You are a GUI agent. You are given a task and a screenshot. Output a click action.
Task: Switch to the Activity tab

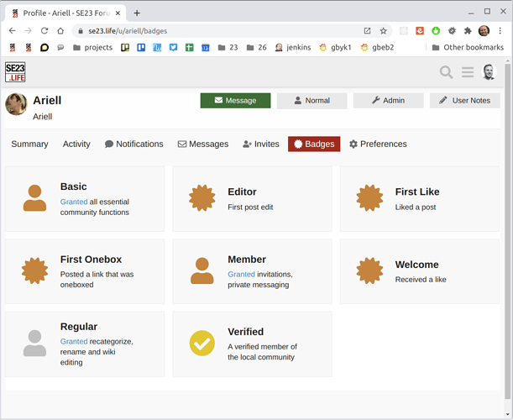point(76,144)
